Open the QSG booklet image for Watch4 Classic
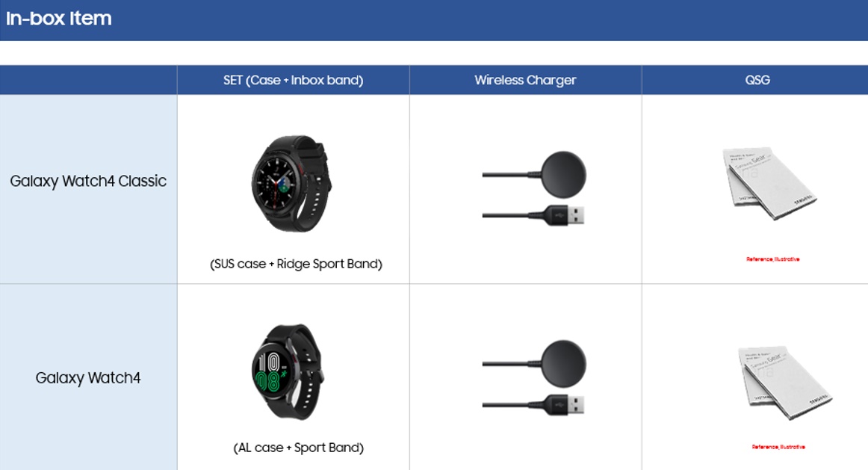The image size is (868, 470). click(769, 182)
